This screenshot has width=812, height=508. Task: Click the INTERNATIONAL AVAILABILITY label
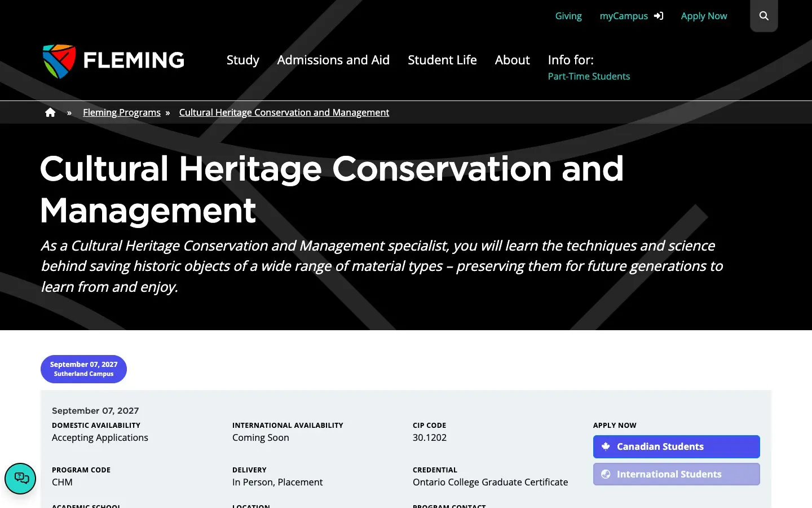click(x=288, y=425)
